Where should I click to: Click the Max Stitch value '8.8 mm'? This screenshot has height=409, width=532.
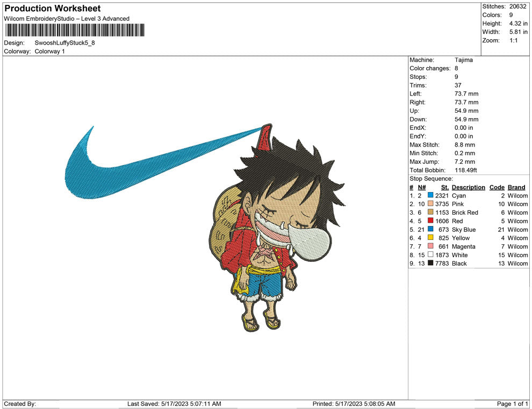(x=465, y=145)
